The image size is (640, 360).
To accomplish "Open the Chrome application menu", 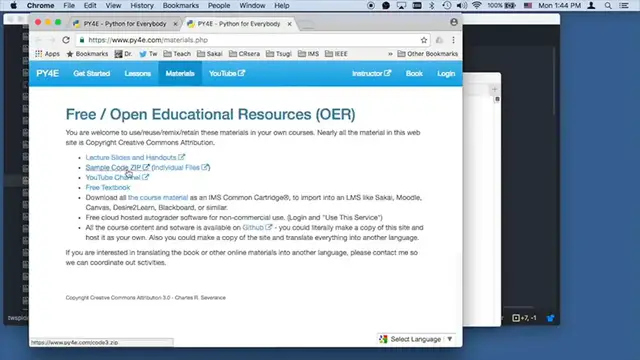I will pos(40,6).
